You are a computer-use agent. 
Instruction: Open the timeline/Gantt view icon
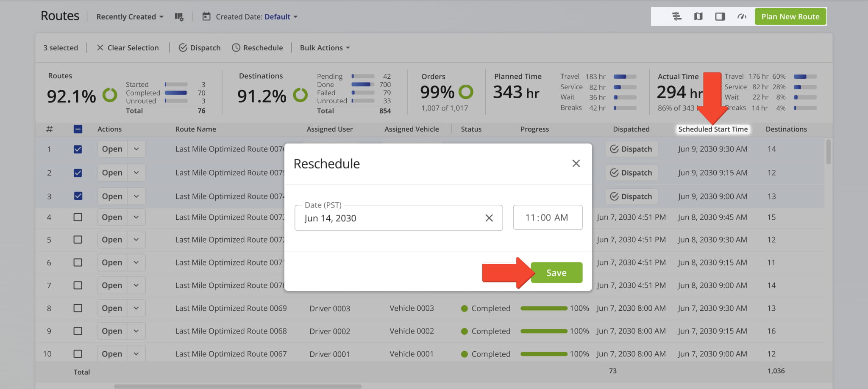676,17
